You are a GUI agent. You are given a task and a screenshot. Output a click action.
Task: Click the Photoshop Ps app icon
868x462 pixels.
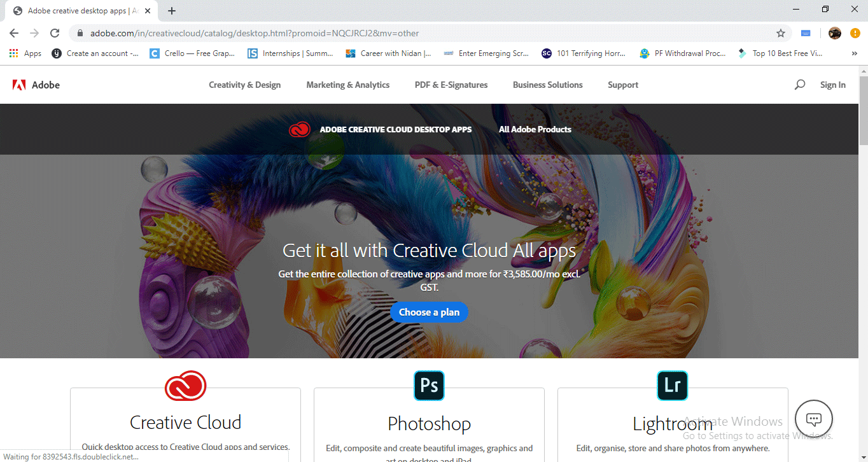pyautogui.click(x=429, y=386)
